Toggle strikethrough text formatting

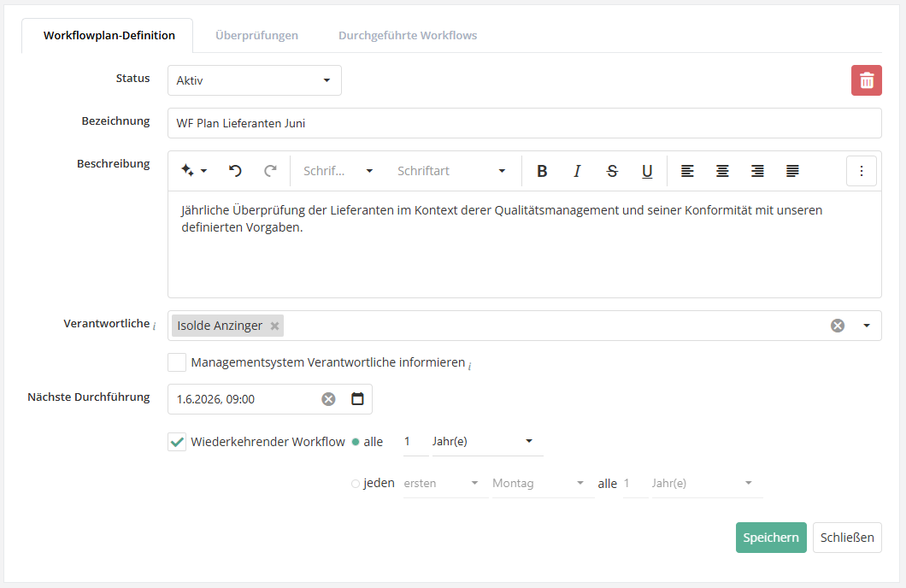pos(612,171)
